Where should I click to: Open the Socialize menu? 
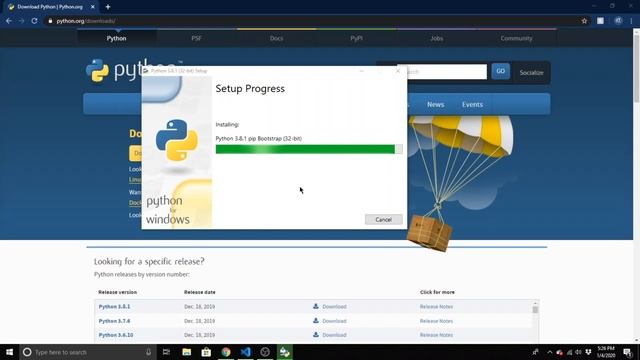[x=531, y=73]
